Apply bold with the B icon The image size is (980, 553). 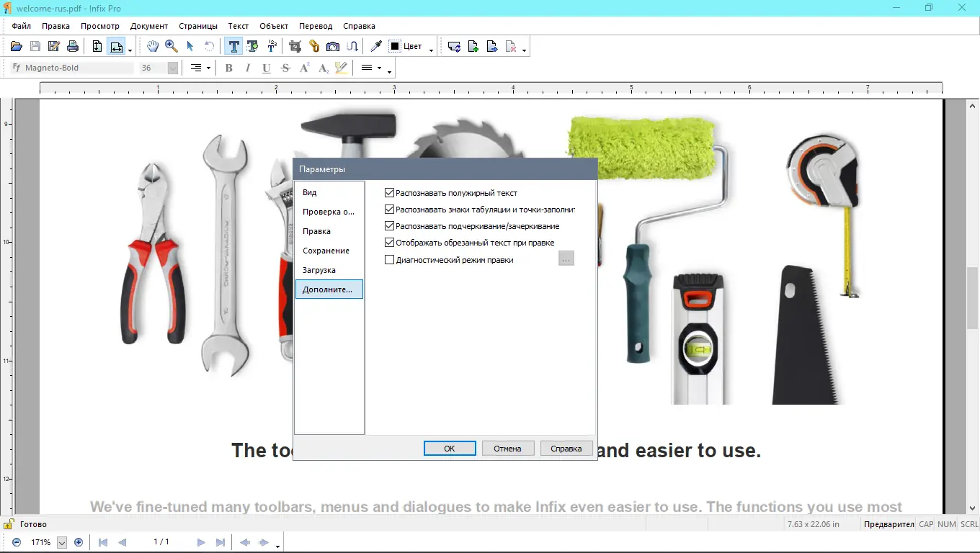pos(229,68)
